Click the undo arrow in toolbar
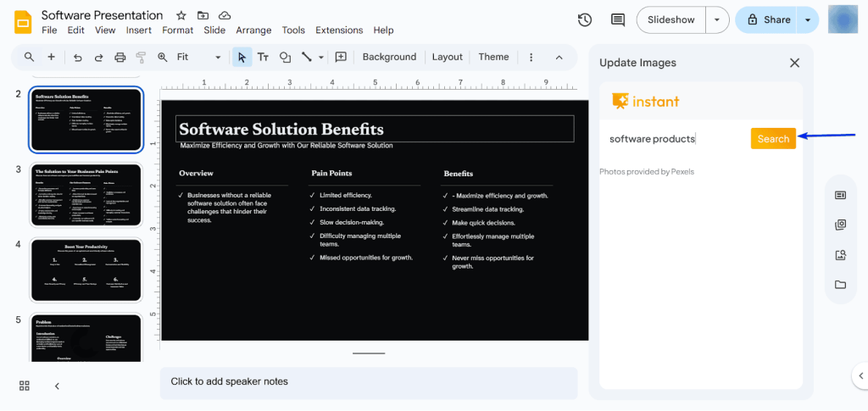Image resolution: width=868 pixels, height=411 pixels. pyautogui.click(x=78, y=58)
